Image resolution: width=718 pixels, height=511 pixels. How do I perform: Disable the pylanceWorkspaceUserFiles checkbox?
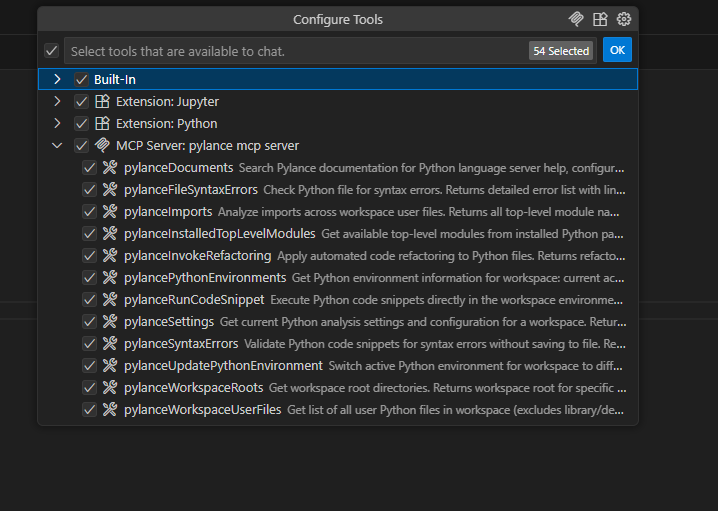point(89,409)
